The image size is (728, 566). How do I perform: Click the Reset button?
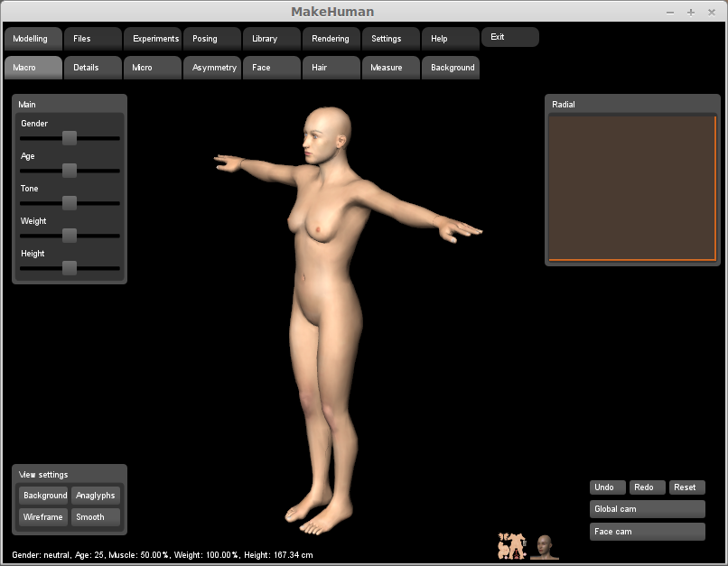(687, 487)
